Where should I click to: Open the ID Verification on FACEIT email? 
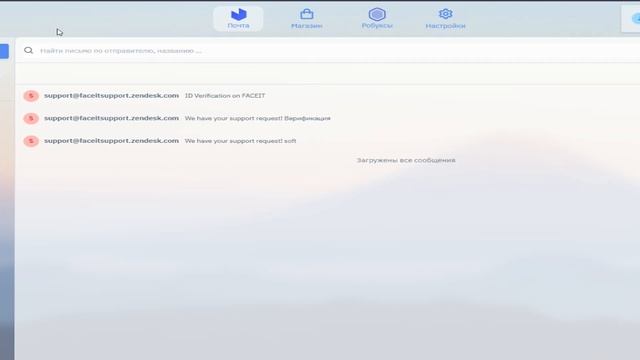point(328,96)
